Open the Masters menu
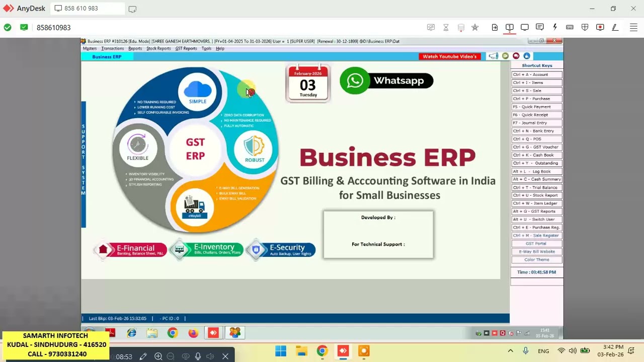644x362 pixels. (x=90, y=49)
